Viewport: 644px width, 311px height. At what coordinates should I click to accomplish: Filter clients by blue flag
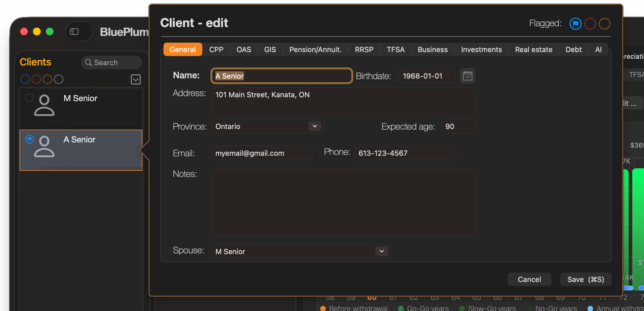[25, 79]
